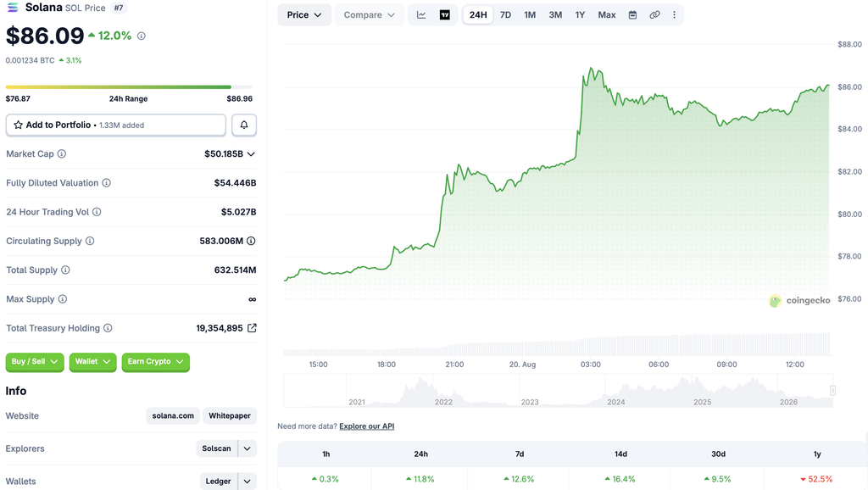
Task: Click the price alert bell icon
Action: point(243,125)
